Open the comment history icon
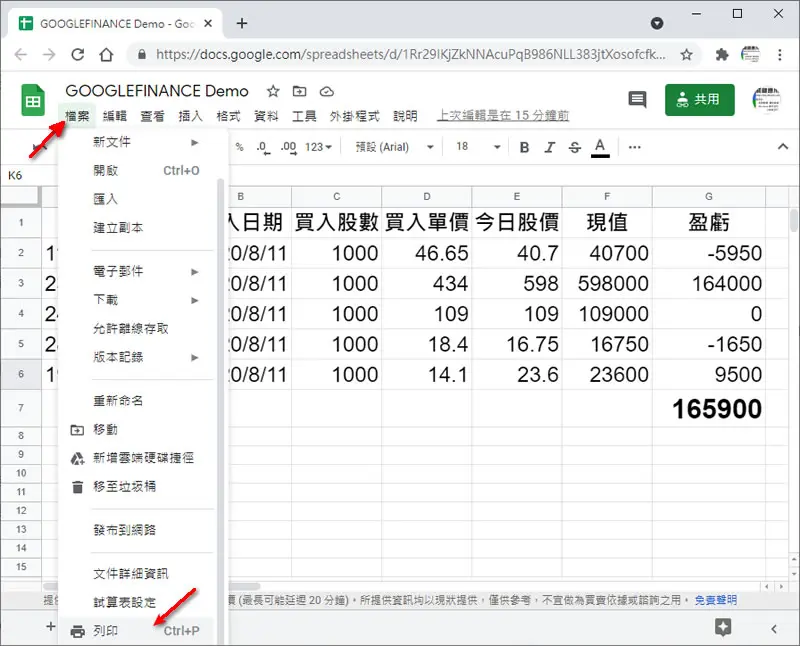Screen dimensions: 800x646 [x=637, y=100]
